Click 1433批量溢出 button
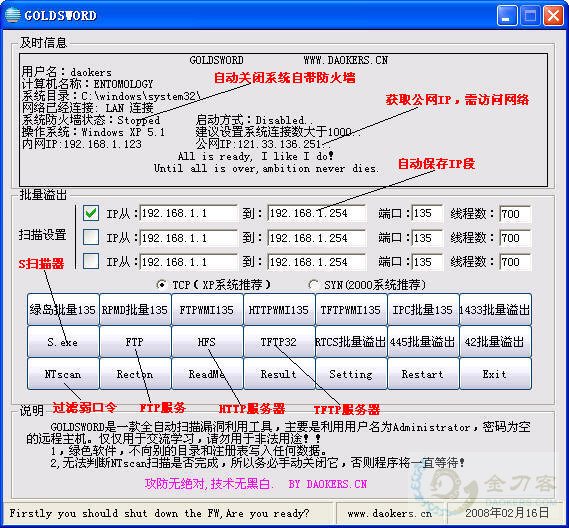This screenshot has width=569, height=528. click(495, 310)
